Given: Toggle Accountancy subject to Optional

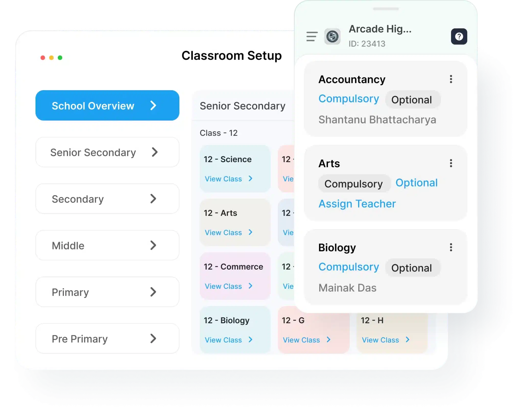Looking at the screenshot, I should pos(410,99).
